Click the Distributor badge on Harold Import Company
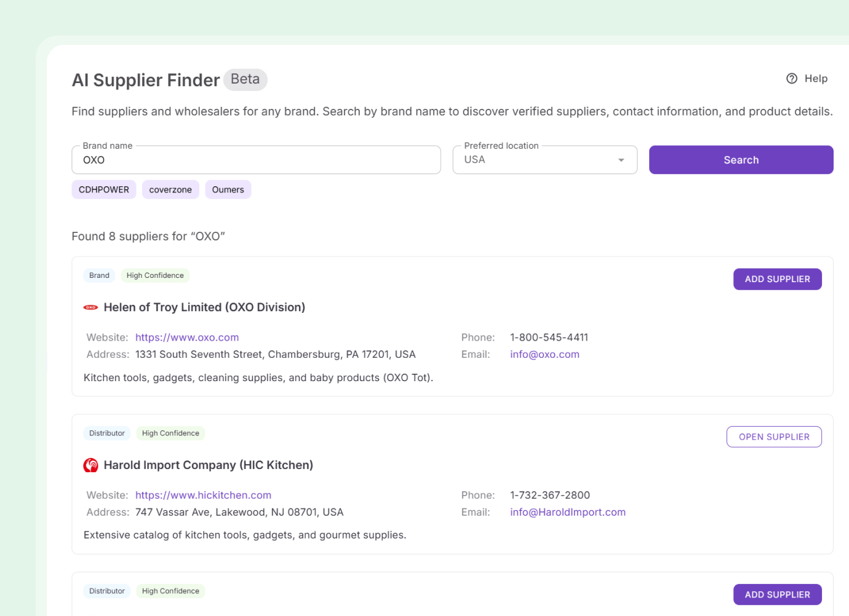 pos(106,433)
